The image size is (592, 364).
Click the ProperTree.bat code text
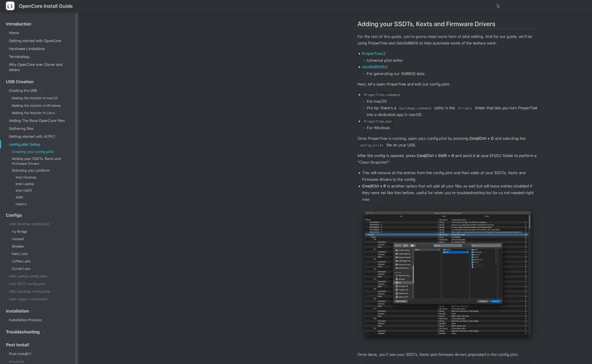coord(378,122)
